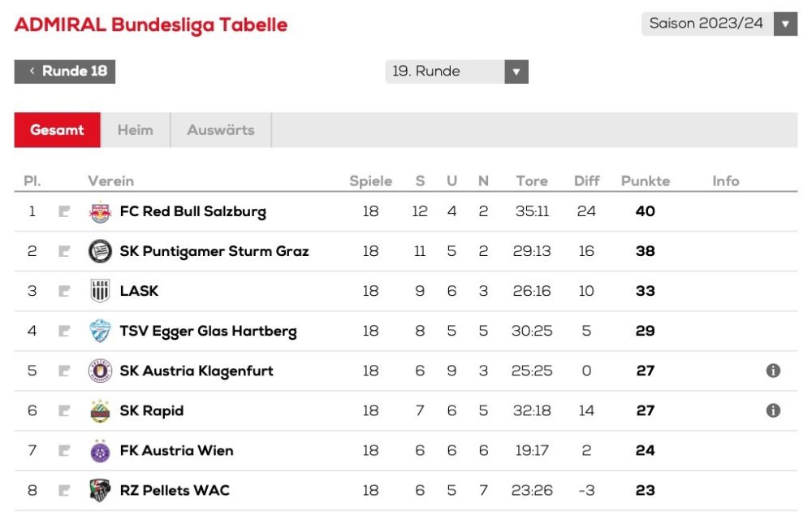Sort table by Punkte column header

[x=646, y=181]
